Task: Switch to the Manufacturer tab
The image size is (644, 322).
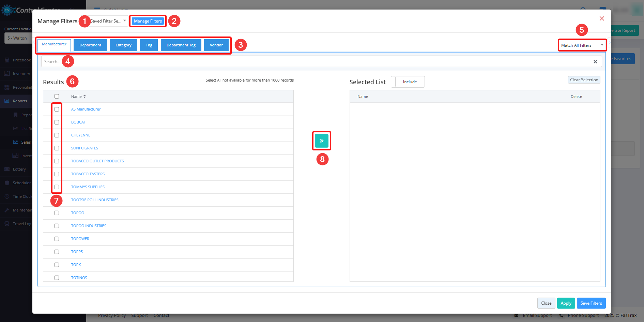Action: click(54, 44)
